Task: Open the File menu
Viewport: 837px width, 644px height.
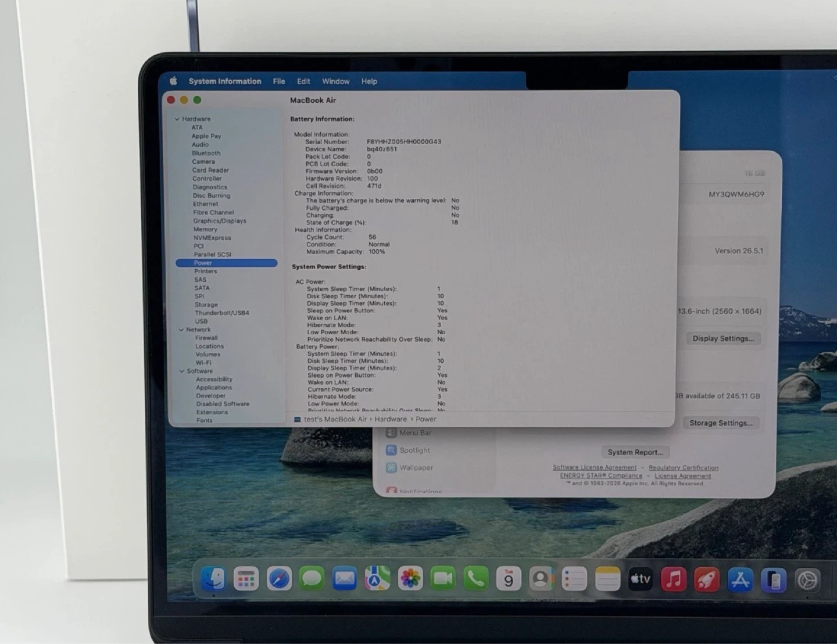Action: pos(279,81)
